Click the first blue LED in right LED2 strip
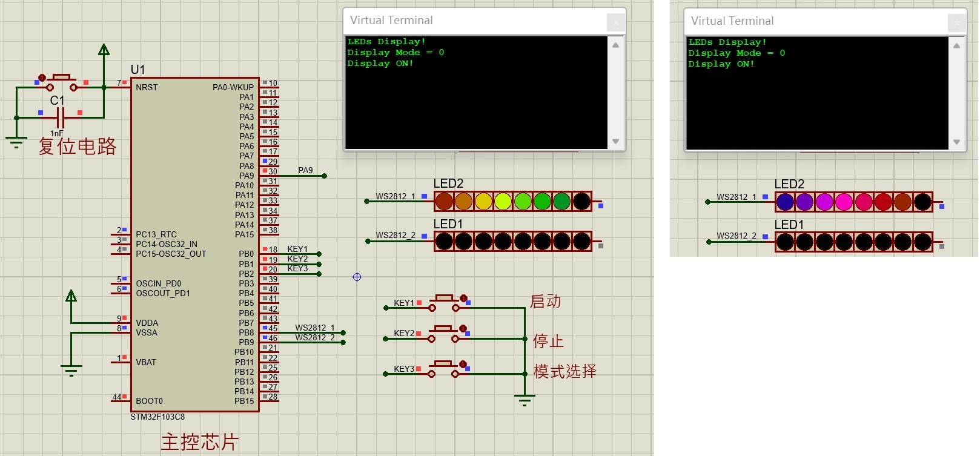The image size is (980, 456). tap(785, 202)
